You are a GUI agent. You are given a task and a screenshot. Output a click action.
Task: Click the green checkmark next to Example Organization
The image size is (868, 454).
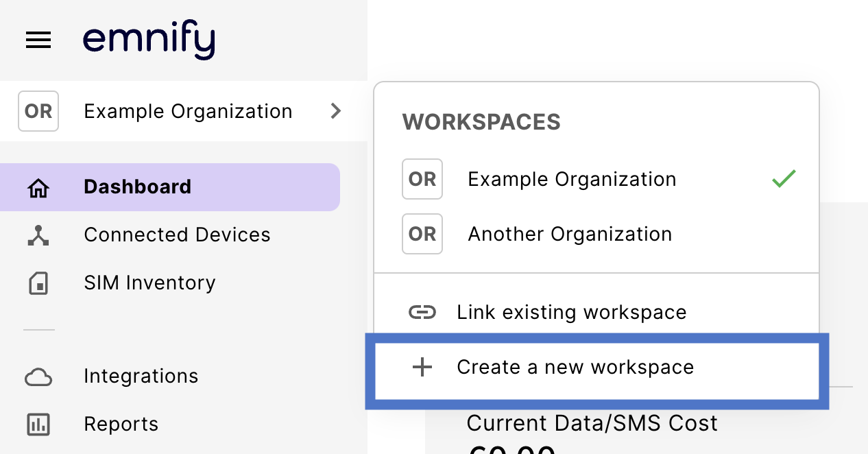click(x=784, y=179)
